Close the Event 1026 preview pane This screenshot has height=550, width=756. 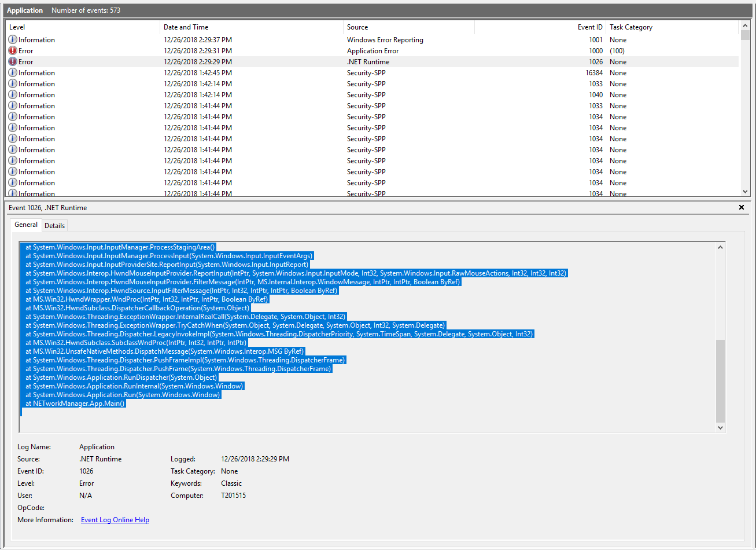click(741, 207)
